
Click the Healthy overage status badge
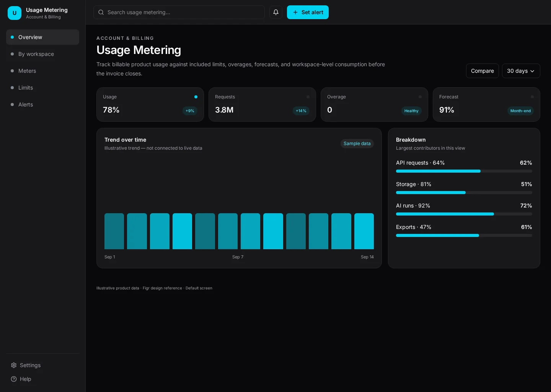pyautogui.click(x=411, y=111)
